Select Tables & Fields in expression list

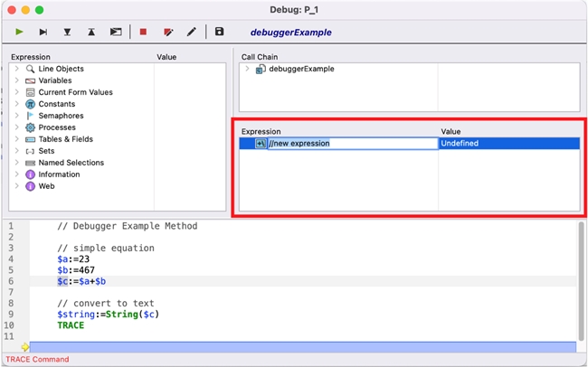[65, 139]
